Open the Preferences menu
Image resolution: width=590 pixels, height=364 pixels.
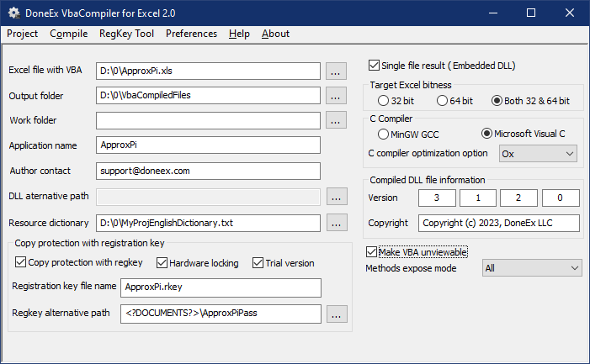coord(191,34)
